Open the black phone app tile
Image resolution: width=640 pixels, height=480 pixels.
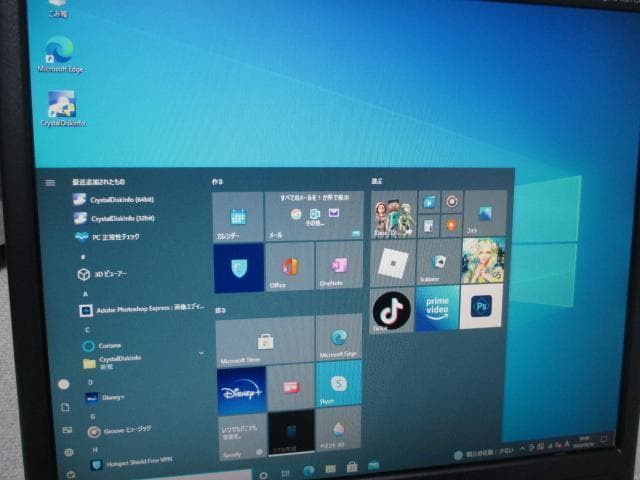291,433
